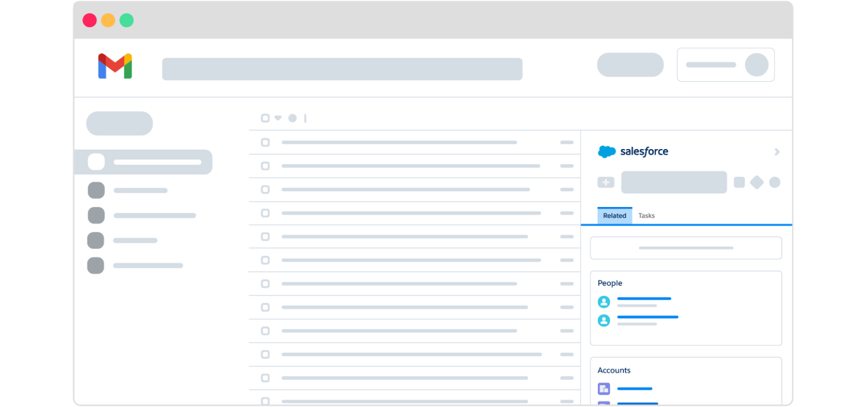Open the selection dropdown arrow next to select-all
Viewport: 868px width, 407px height.
point(278,118)
